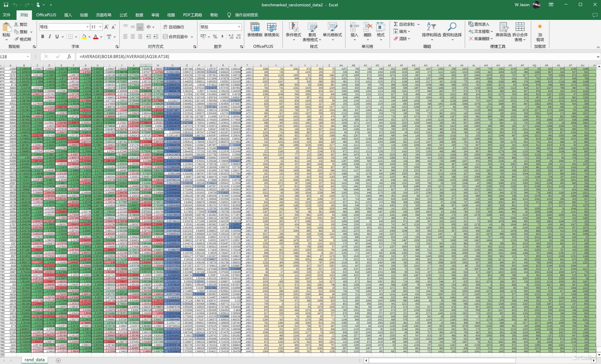Switch to the 公式 ribbon tab
The image size is (601, 364).
click(x=123, y=15)
